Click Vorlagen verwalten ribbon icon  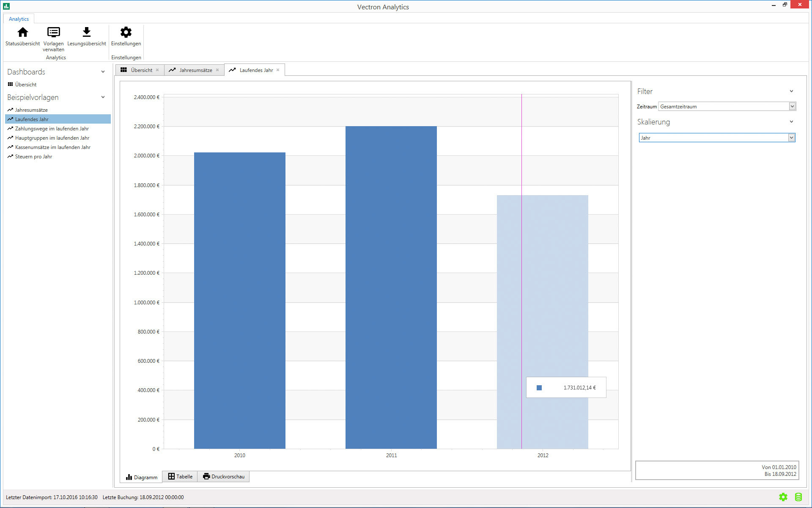coord(54,33)
